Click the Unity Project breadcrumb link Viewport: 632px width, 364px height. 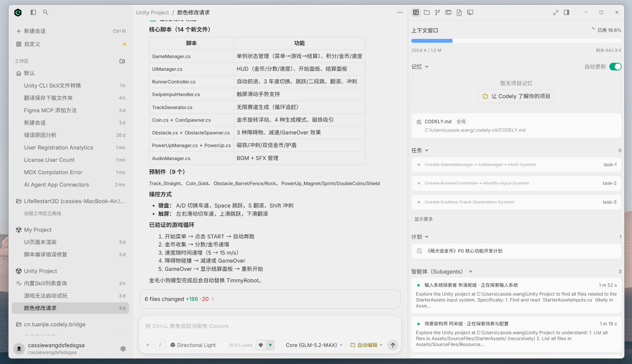(152, 12)
